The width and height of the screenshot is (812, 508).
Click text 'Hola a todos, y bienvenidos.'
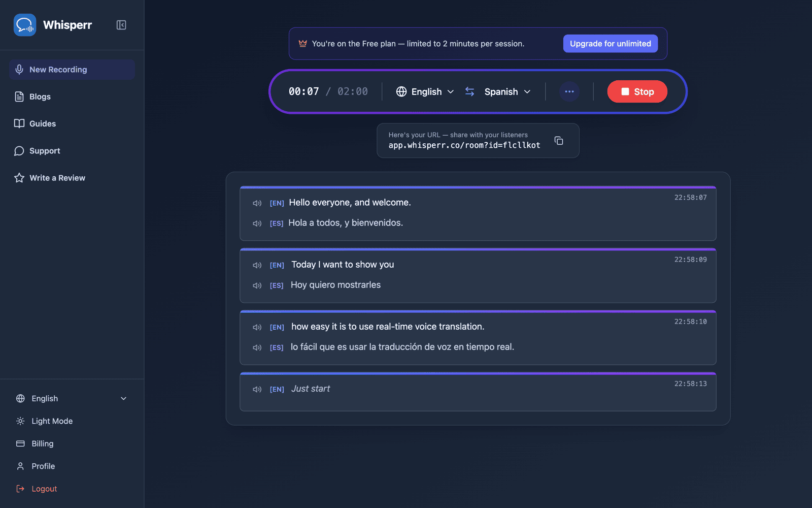point(346,223)
